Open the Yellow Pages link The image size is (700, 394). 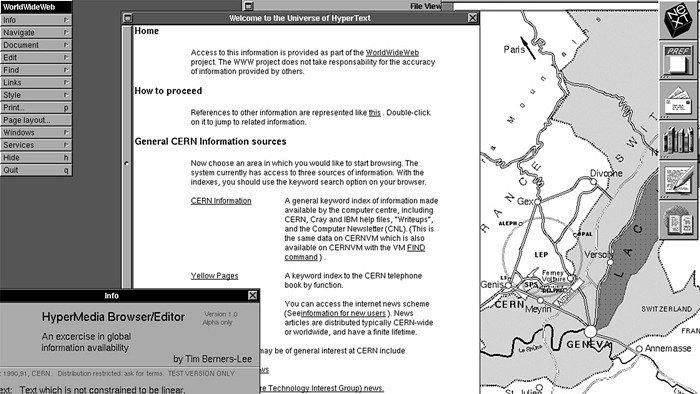coord(214,276)
